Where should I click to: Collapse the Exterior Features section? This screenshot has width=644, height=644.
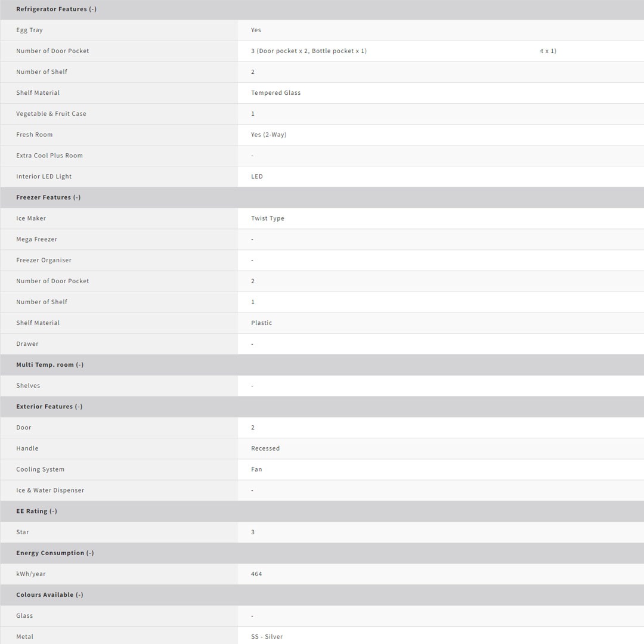pos(49,407)
